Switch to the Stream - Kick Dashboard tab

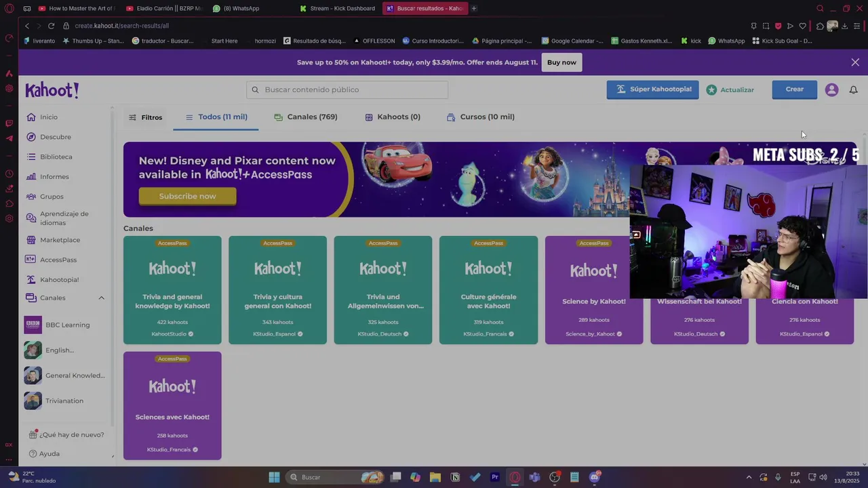(338, 8)
